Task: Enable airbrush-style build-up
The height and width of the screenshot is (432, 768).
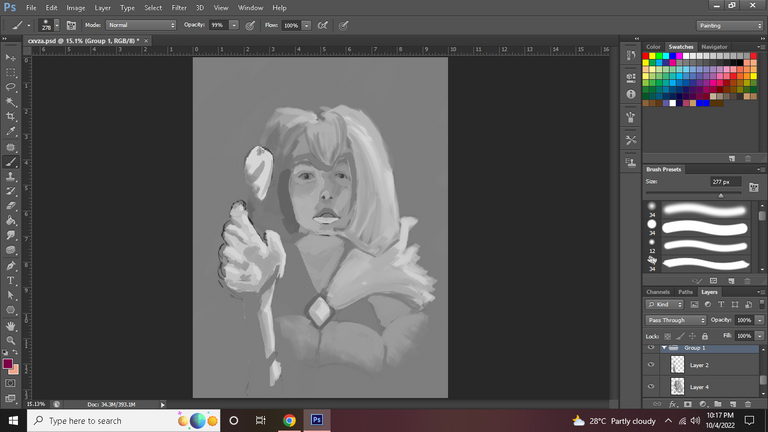Action: click(x=322, y=25)
